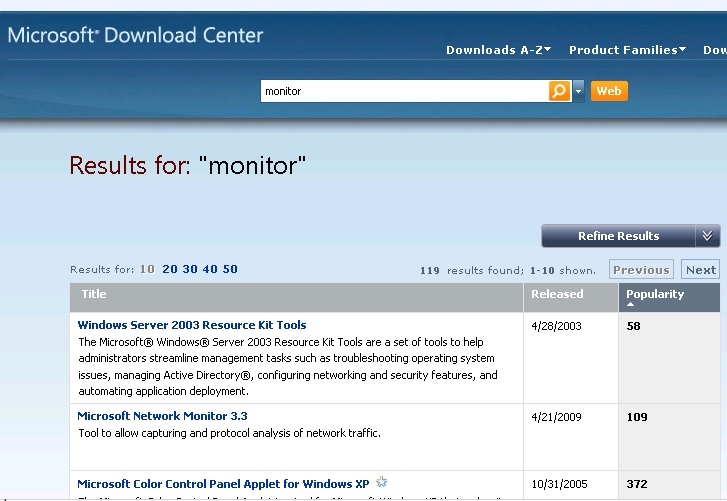Image resolution: width=727 pixels, height=501 pixels.
Task: Click the star icon beside Color Control Panel Applet
Action: (x=381, y=482)
